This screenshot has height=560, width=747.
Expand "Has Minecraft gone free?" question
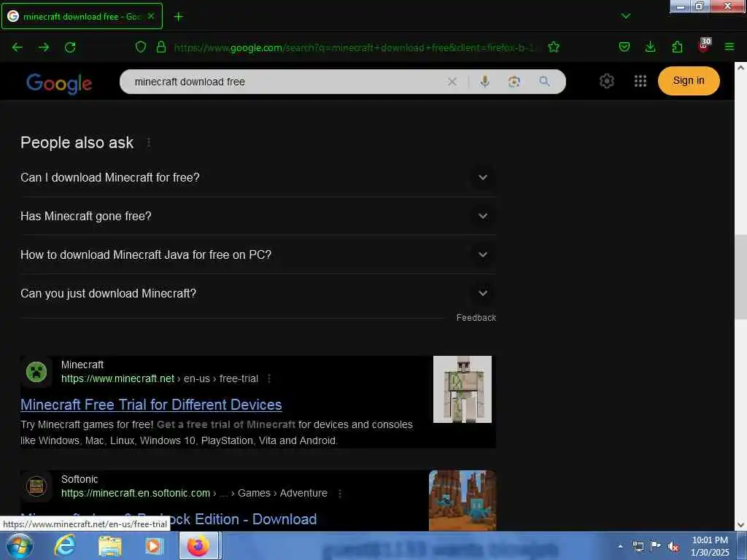click(258, 216)
